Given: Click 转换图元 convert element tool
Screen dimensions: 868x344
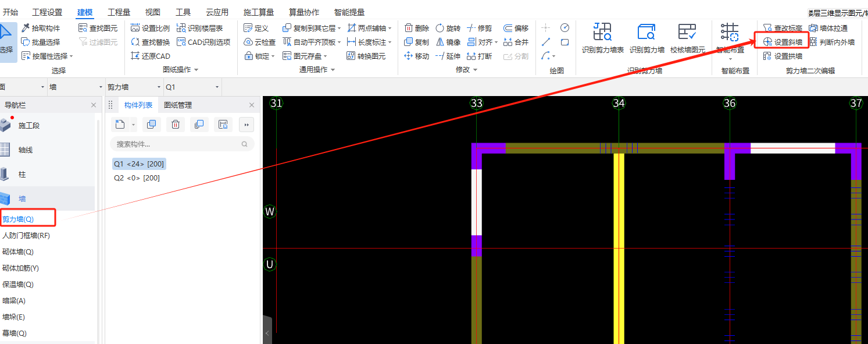Looking at the screenshot, I should click(366, 56).
